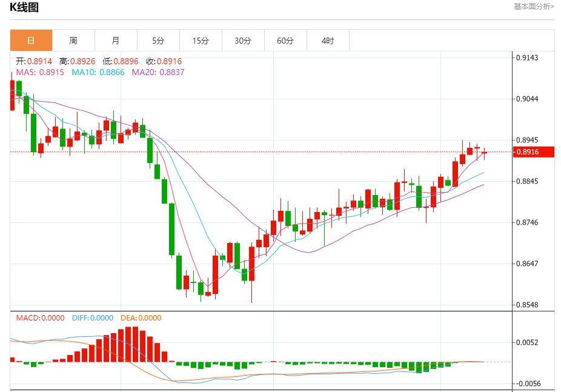Screen dimensions: 561x392
Task: Open the 60分 interval tab
Action: coord(285,41)
